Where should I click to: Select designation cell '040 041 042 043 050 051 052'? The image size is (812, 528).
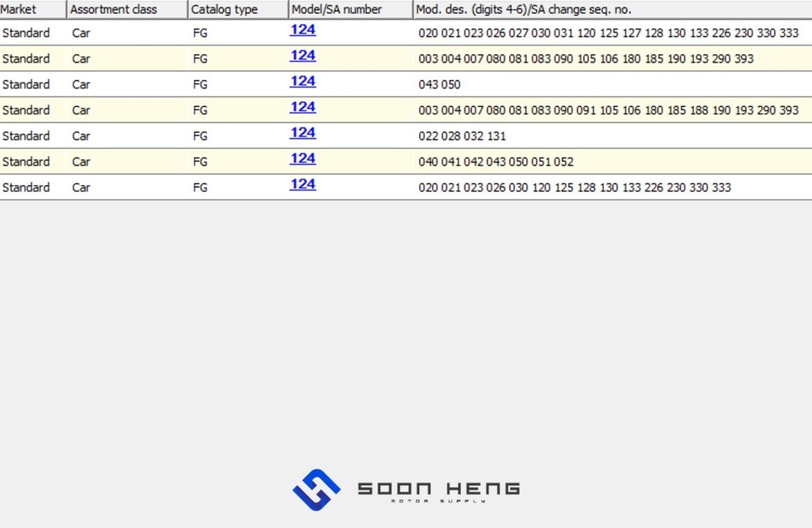(496, 162)
